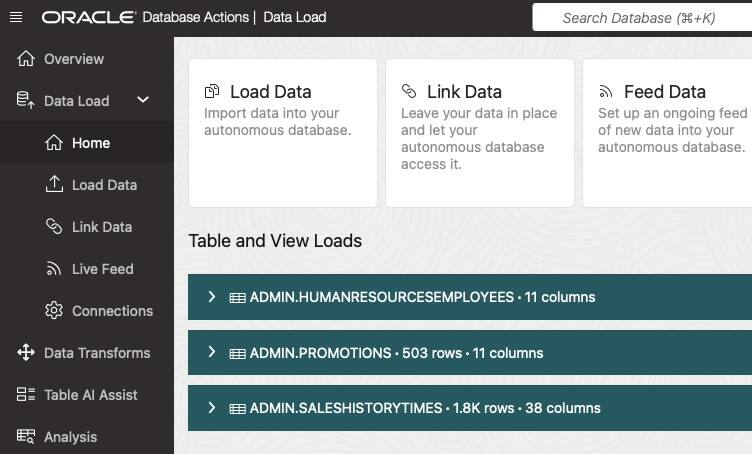Click the Data Transforms arrows icon
The image size is (752, 454).
point(26,352)
